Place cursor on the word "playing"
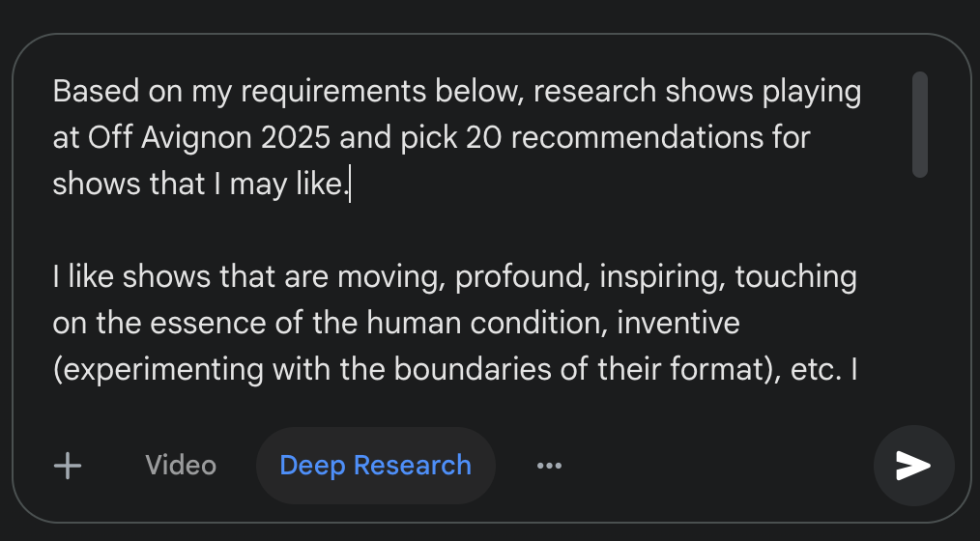The image size is (980, 541). pos(811,92)
